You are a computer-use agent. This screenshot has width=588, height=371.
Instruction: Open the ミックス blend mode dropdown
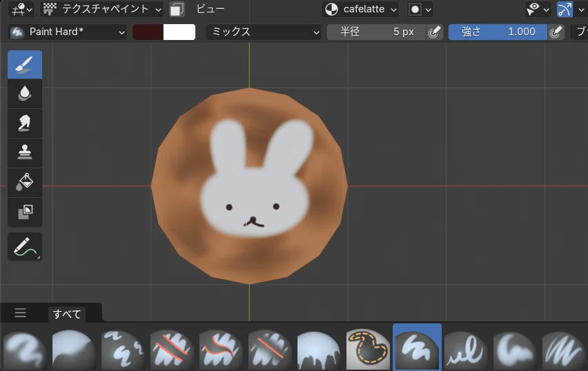click(263, 32)
